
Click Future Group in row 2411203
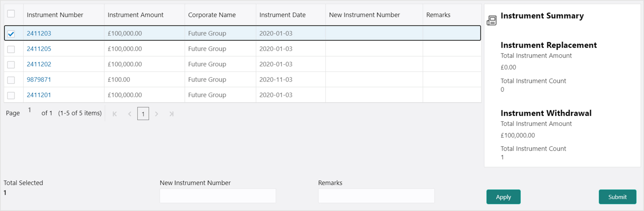(207, 33)
